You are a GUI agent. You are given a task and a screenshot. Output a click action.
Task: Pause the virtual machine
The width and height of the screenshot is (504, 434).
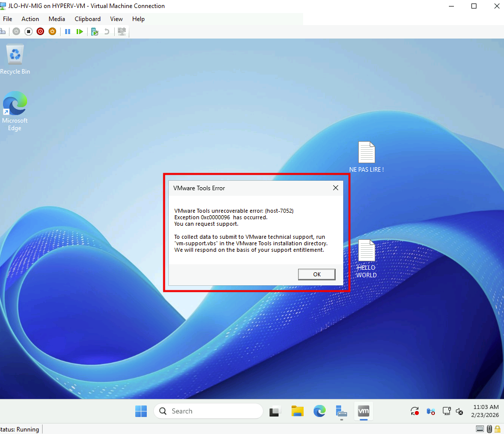(x=68, y=32)
